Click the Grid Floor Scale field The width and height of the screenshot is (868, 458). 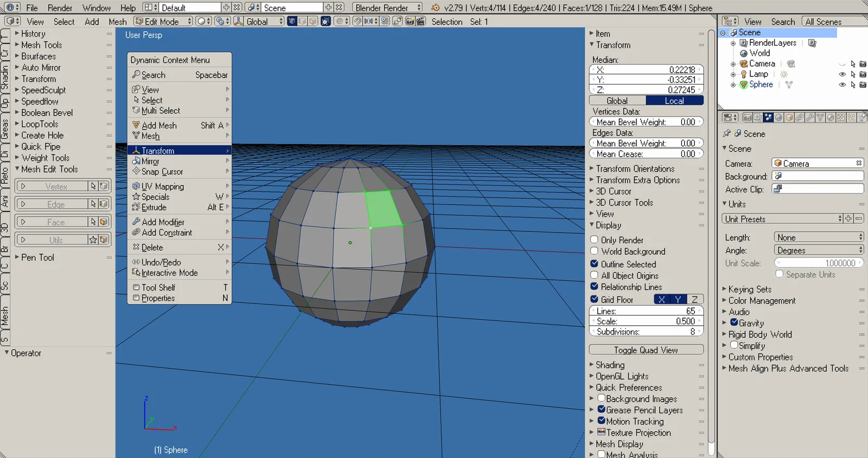click(646, 321)
